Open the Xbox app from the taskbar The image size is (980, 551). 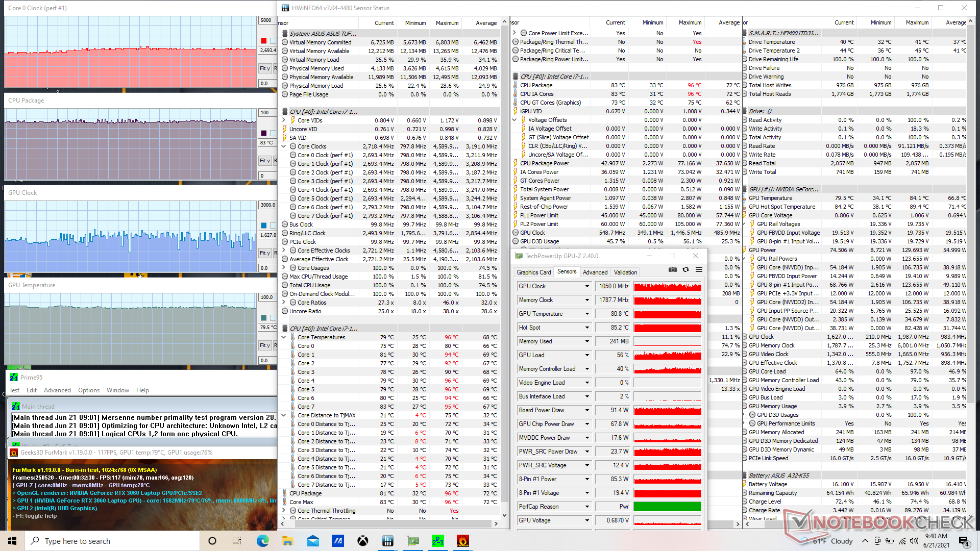(362, 541)
